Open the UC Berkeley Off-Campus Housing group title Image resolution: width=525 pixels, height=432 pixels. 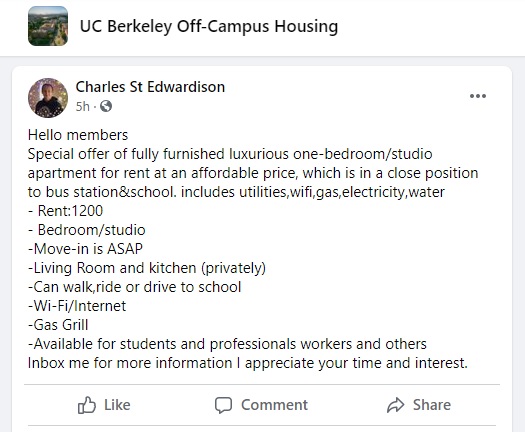(x=209, y=26)
